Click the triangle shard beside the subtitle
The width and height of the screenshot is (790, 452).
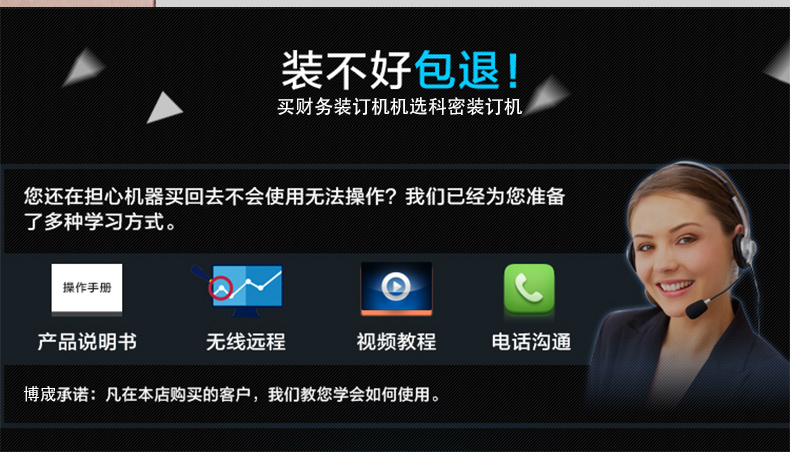pyautogui.click(x=546, y=95)
